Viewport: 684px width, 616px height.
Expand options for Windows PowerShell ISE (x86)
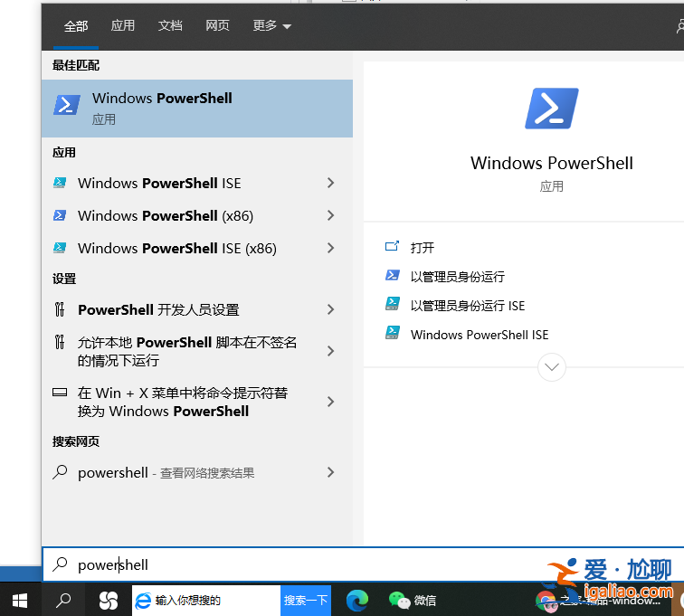click(330, 248)
